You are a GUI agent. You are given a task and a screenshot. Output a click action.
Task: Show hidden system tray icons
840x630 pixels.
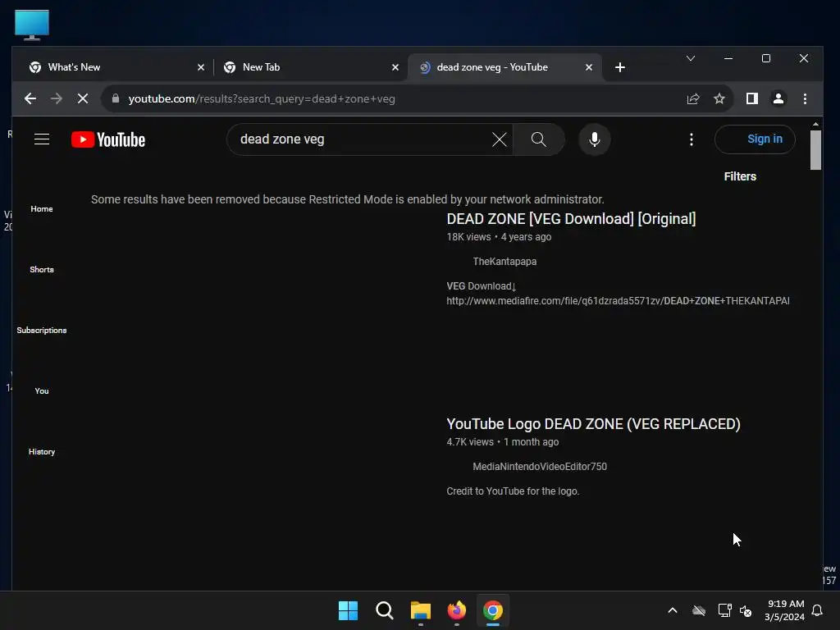coord(673,610)
